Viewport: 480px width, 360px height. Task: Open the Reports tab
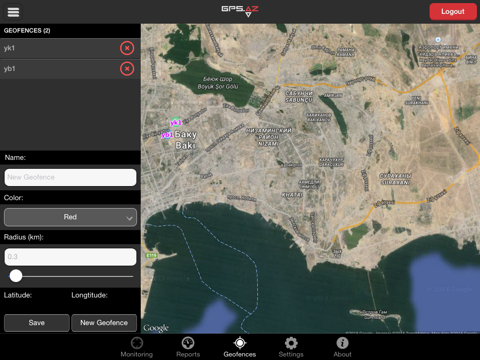188,347
